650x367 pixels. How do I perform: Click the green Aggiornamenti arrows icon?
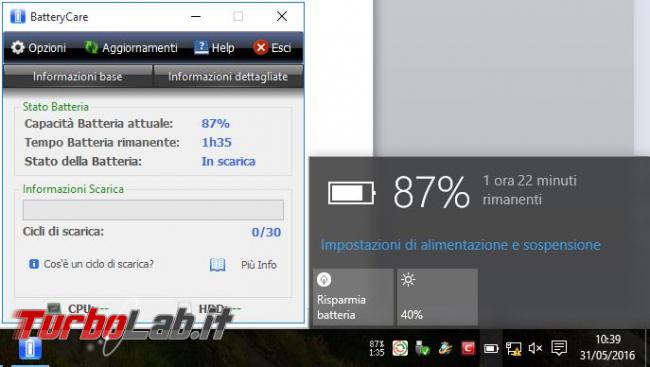(x=91, y=48)
